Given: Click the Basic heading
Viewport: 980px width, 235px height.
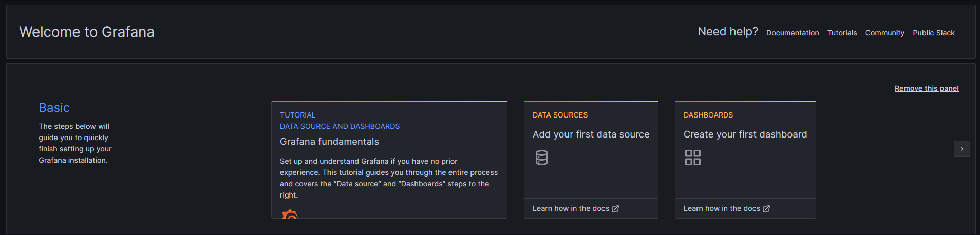Looking at the screenshot, I should tap(54, 108).
